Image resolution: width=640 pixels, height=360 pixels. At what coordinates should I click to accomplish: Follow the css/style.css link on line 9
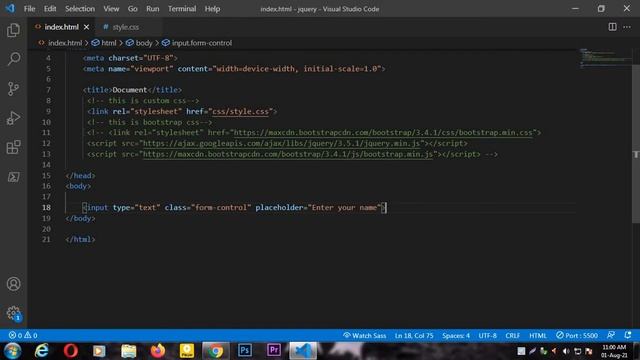click(240, 111)
